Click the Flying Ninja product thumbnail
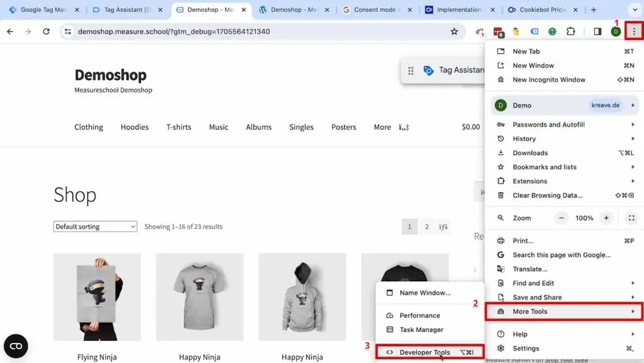This screenshot has height=363, width=644. click(97, 296)
